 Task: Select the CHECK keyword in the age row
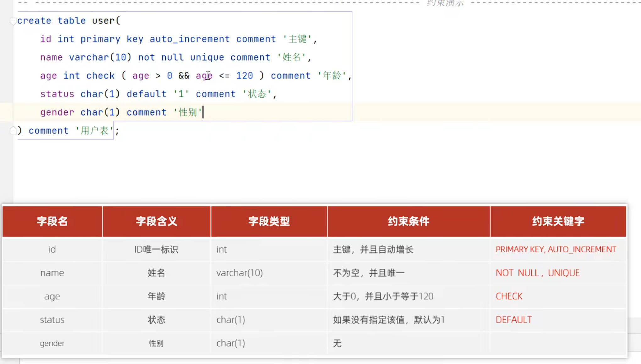(509, 296)
